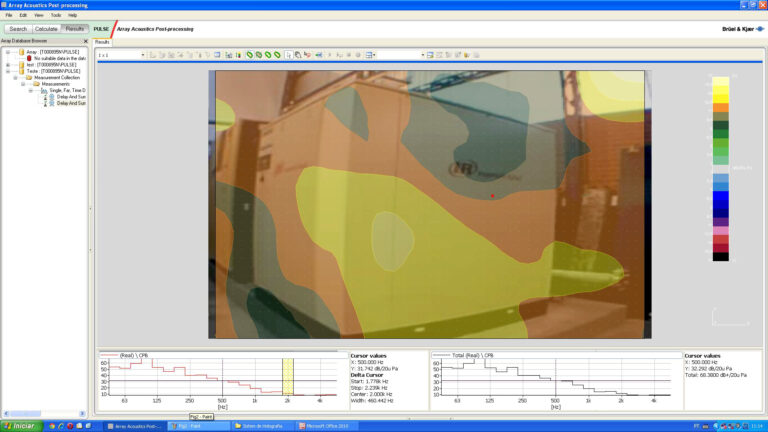Screen dimensions: 768x432
Task: Click the mouse pointer select tool icon
Action: click(x=287, y=55)
